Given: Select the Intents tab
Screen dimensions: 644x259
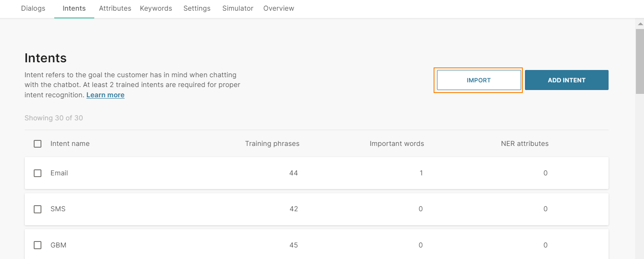Looking at the screenshot, I should [x=74, y=9].
